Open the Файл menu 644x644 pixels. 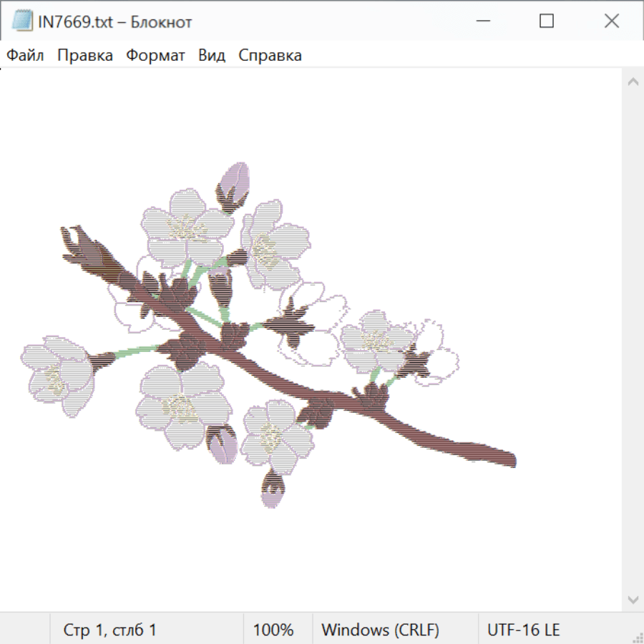pos(26,55)
